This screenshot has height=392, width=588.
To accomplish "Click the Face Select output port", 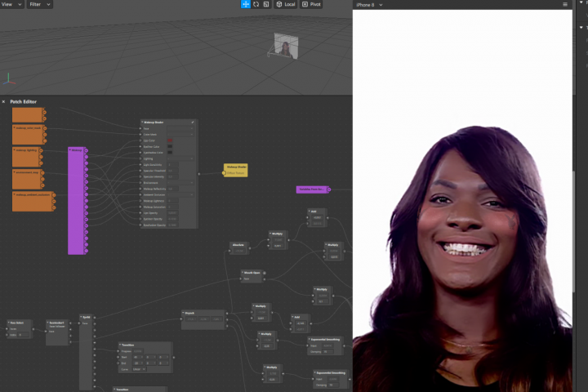I will point(33,329).
